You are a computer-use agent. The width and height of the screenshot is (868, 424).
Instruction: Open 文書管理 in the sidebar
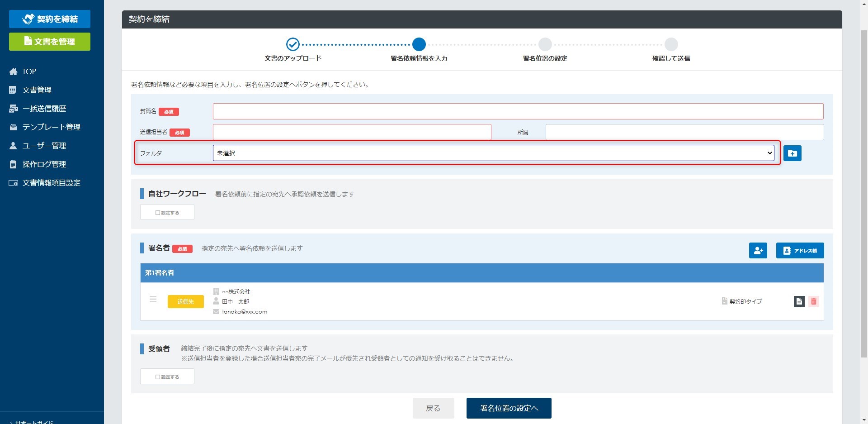point(37,90)
